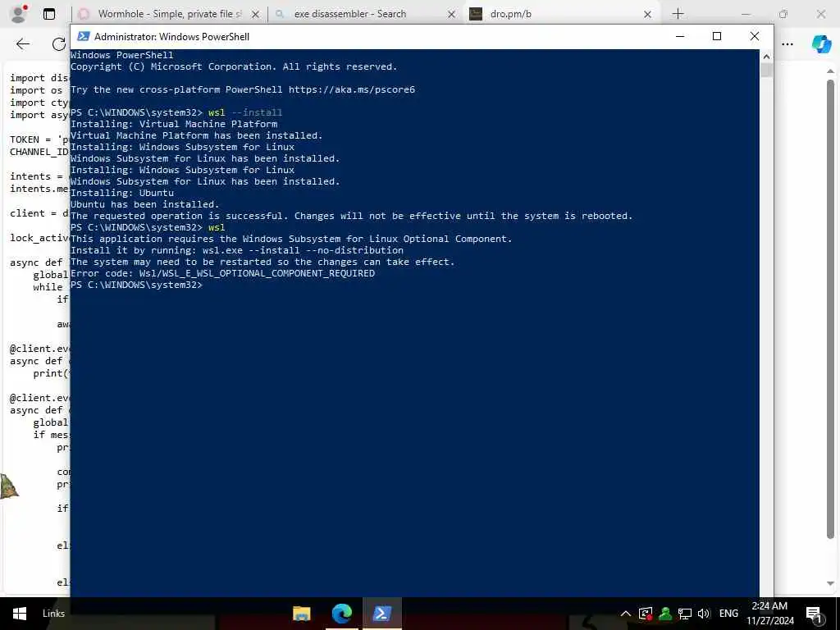Viewport: 840px width, 630px height.
Task: Open a new Edge tab
Action: click(x=678, y=14)
